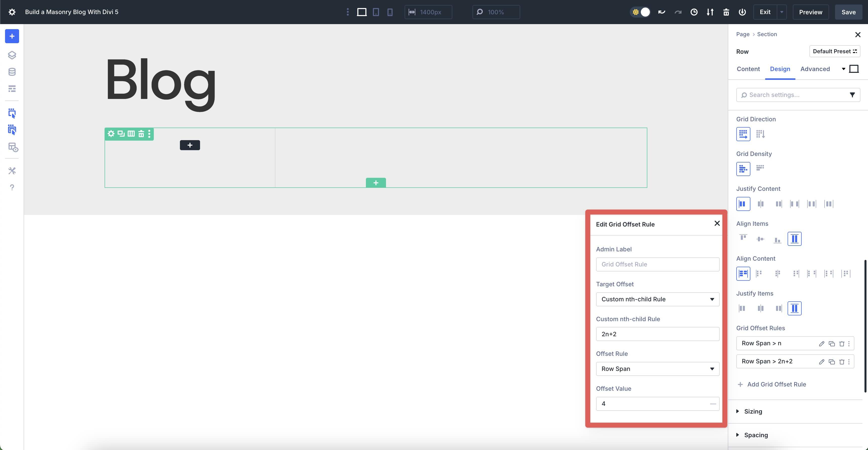Open the Help question mark icon in sidebar
The width and height of the screenshot is (868, 450).
pos(12,187)
